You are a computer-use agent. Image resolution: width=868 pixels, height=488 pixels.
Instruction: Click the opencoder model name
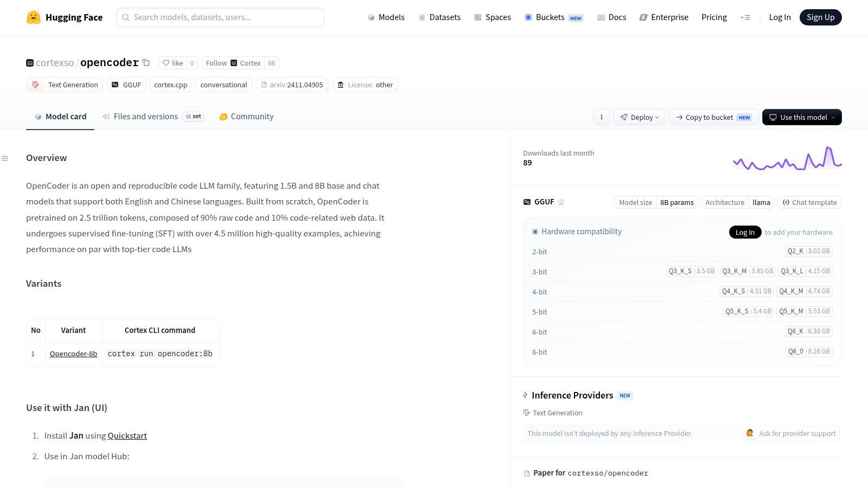110,62
